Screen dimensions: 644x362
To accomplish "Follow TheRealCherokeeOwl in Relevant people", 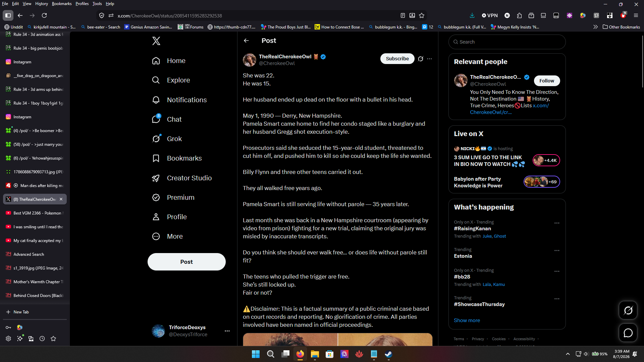I will coord(547,81).
